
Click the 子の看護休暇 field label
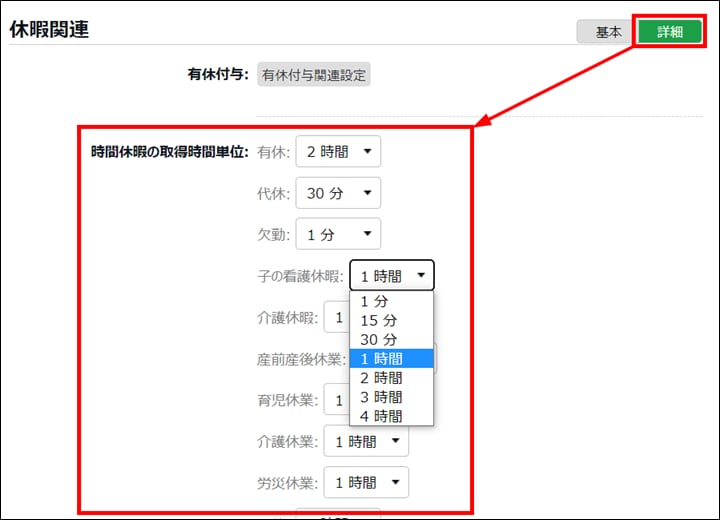[x=299, y=277]
